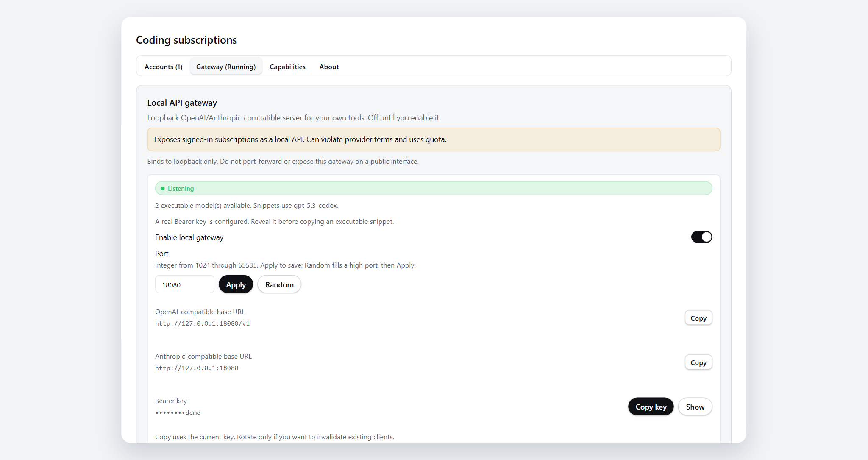Click 'Binds to loopback only' notice
Image resolution: width=868 pixels, height=460 pixels.
pos(283,162)
